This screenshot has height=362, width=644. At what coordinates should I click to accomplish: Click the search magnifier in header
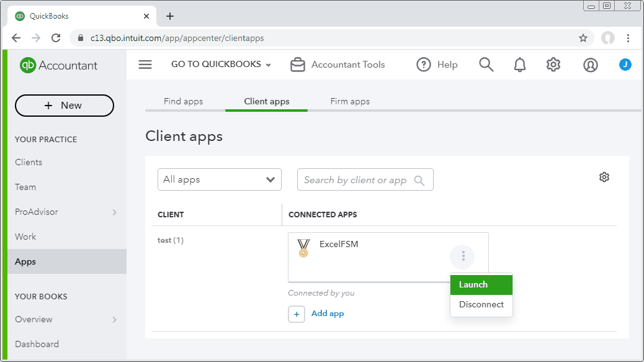coord(486,65)
